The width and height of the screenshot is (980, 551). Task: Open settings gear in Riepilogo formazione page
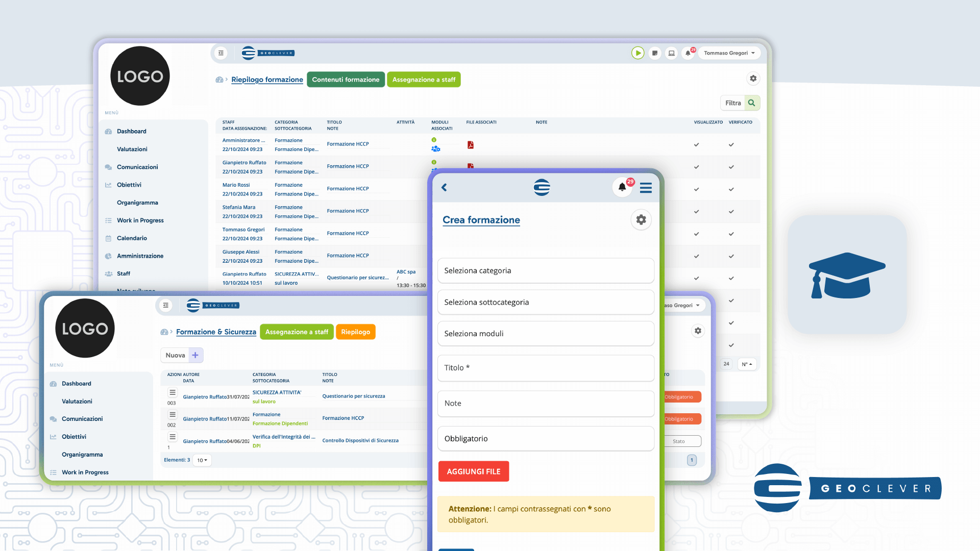coord(753,79)
